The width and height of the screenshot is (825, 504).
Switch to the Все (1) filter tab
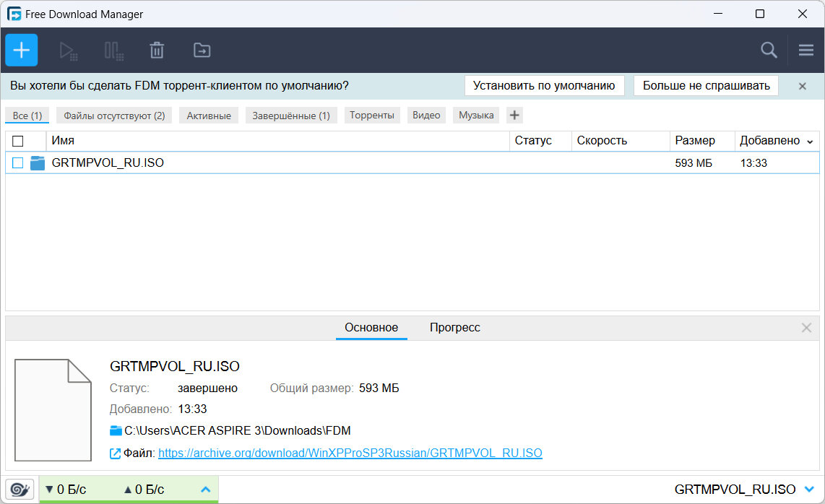pos(27,116)
